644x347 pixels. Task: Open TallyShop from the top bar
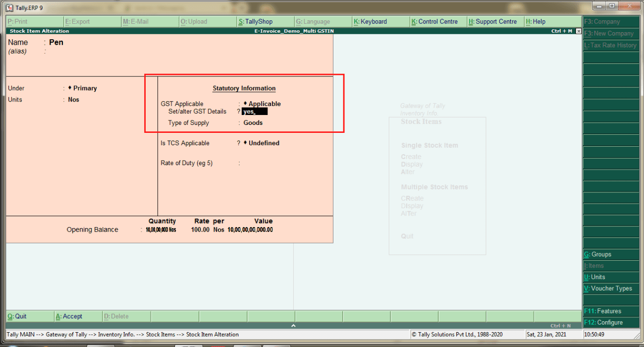pyautogui.click(x=265, y=22)
